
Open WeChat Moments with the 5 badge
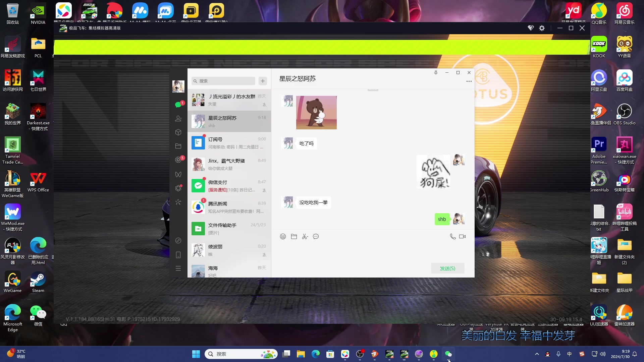178,160
